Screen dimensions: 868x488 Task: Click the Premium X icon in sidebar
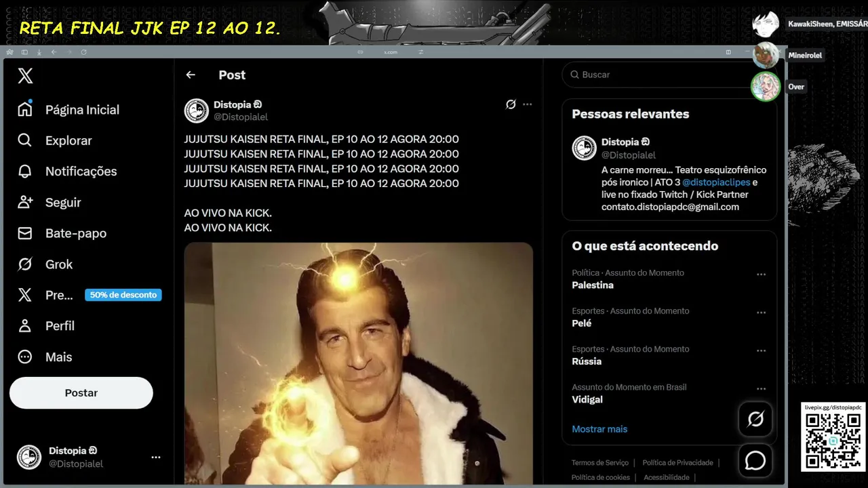coord(25,295)
